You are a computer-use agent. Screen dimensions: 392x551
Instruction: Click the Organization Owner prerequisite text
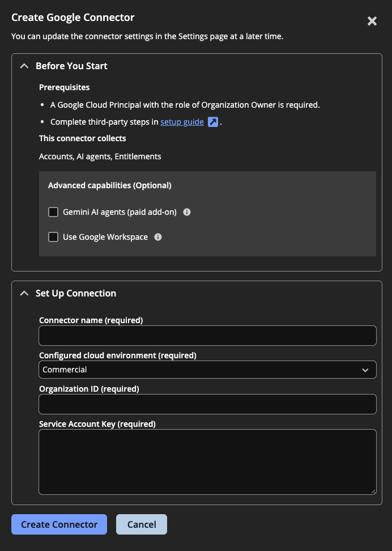[185, 105]
